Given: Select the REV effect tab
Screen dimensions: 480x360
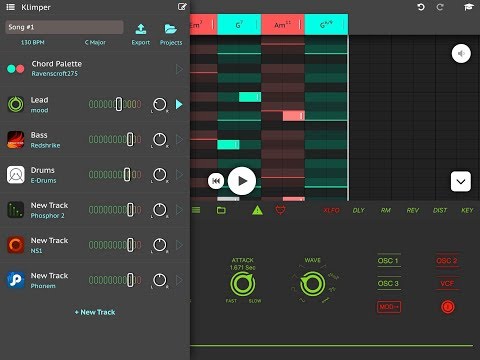Looking at the screenshot, I should 412,210.
